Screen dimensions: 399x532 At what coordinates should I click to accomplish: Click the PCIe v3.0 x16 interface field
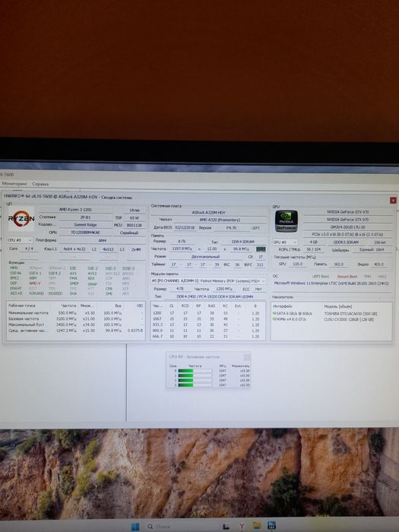click(x=348, y=234)
